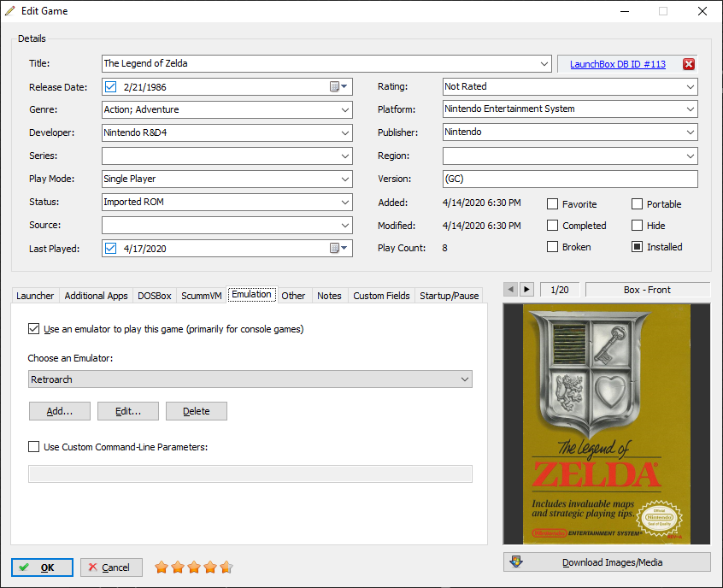The image size is (723, 588).
Task: Enable the Hide checkbox
Action: 637,225
